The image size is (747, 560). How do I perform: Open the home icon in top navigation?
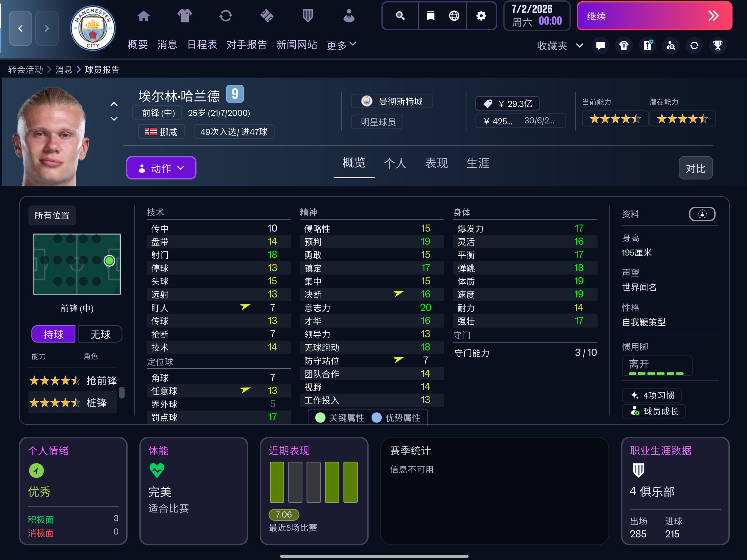[144, 16]
